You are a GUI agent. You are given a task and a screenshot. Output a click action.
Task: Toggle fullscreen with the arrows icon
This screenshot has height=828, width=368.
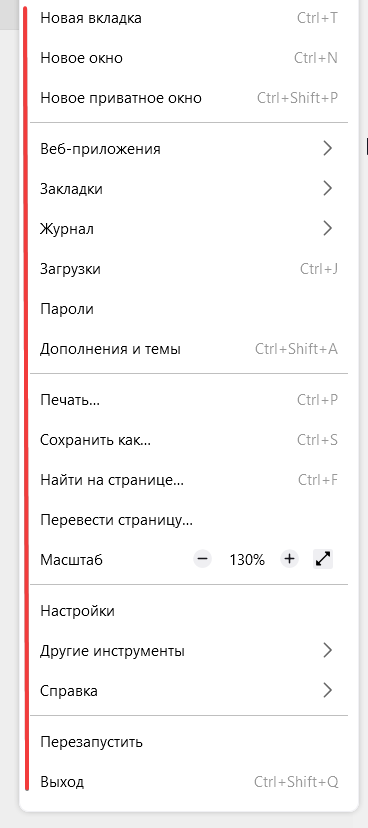(323, 559)
